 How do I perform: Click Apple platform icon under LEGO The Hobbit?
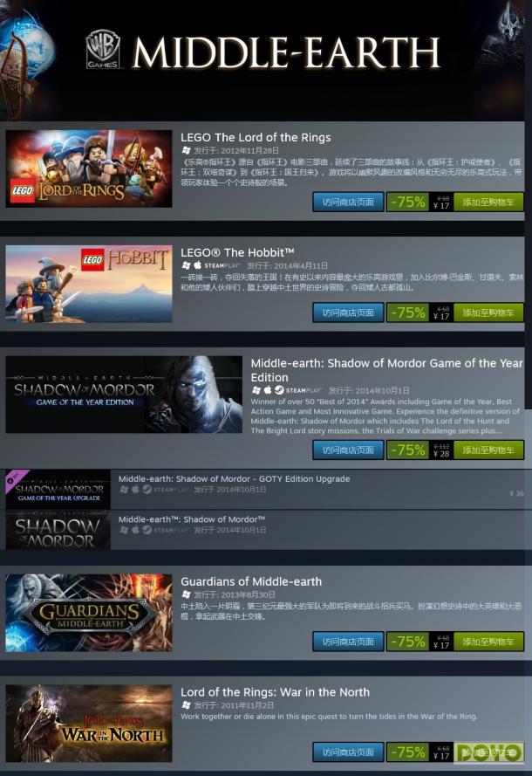click(197, 265)
